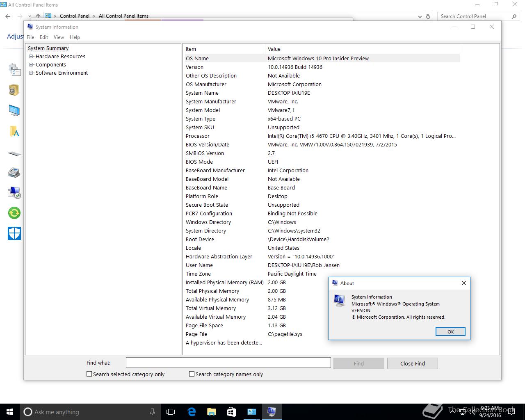Switch to Control Panel taskbar button
The image size is (525, 420).
pos(251,412)
